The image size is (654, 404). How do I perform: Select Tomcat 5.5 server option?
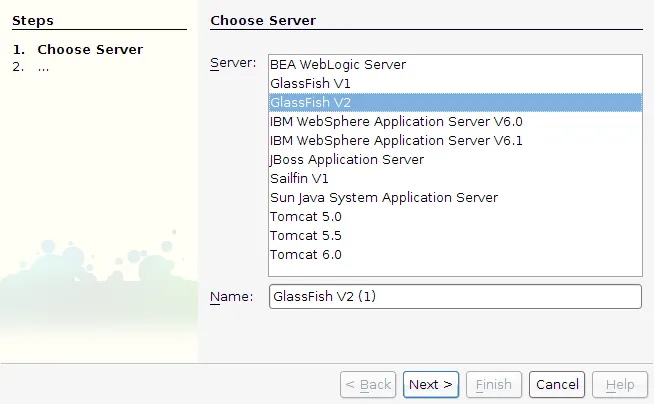306,236
